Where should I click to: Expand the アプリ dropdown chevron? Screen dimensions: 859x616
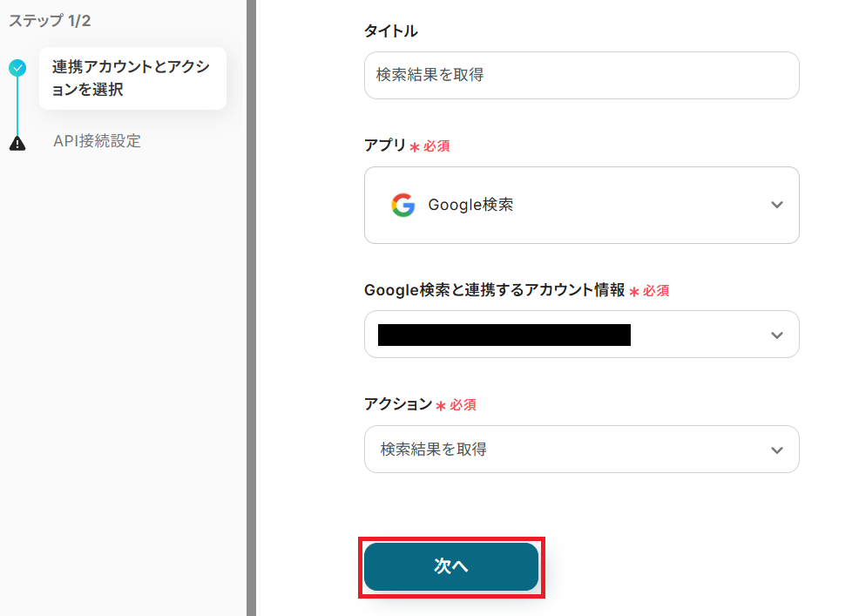(x=777, y=206)
